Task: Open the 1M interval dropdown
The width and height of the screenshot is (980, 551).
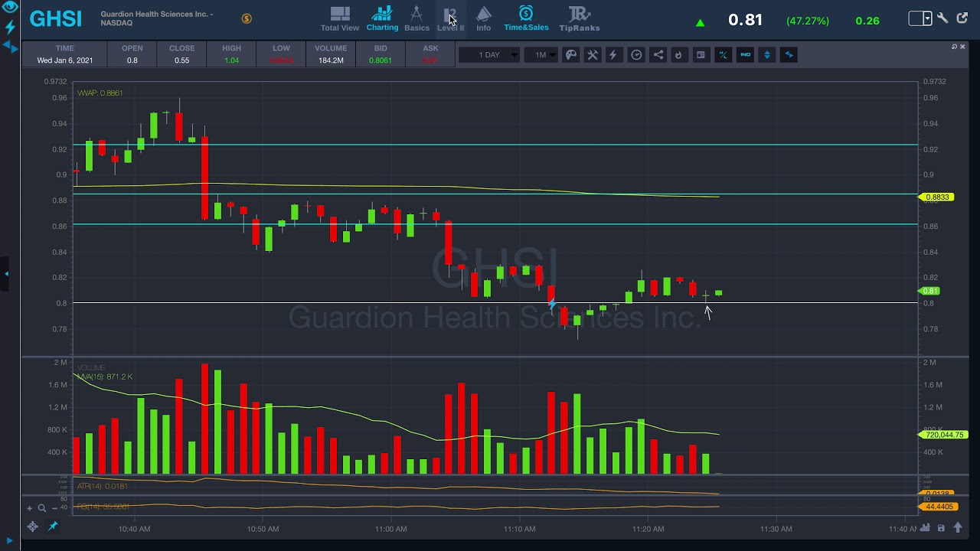Action: tap(543, 54)
